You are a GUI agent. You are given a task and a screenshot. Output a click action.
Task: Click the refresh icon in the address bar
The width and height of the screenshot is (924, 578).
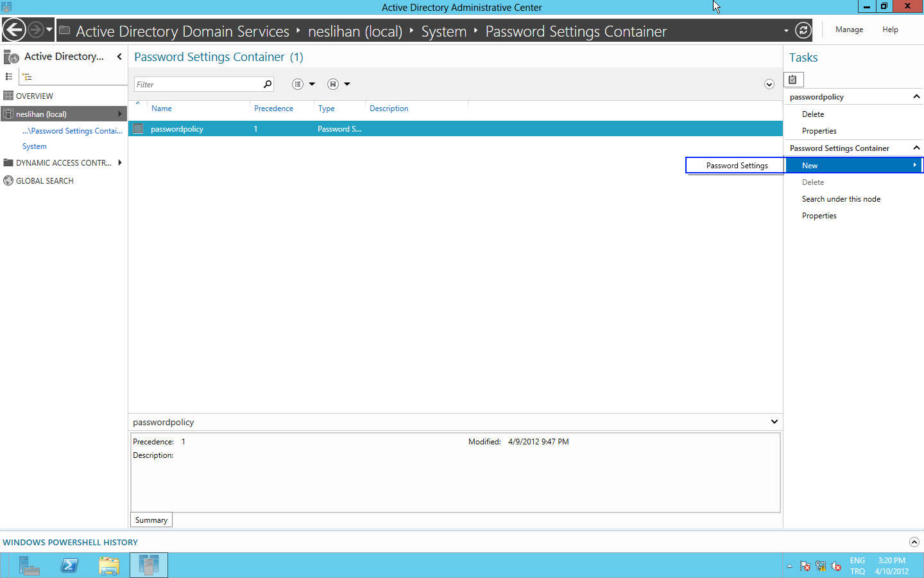click(803, 30)
